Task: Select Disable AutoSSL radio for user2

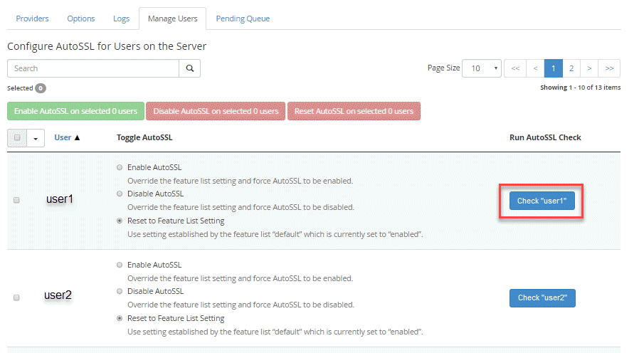Action: tap(118, 291)
